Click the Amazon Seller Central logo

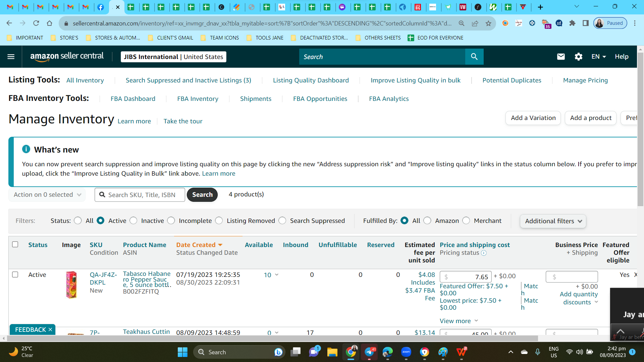(67, 56)
